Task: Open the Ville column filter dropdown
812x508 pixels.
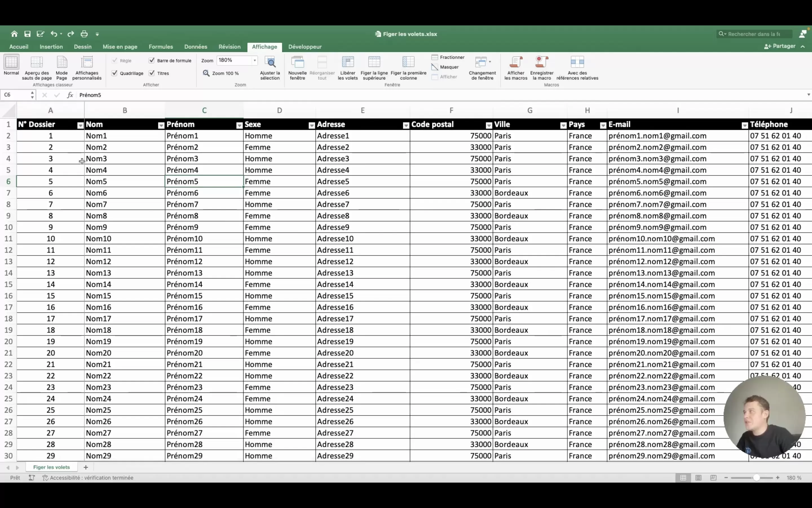Action: tap(563, 126)
